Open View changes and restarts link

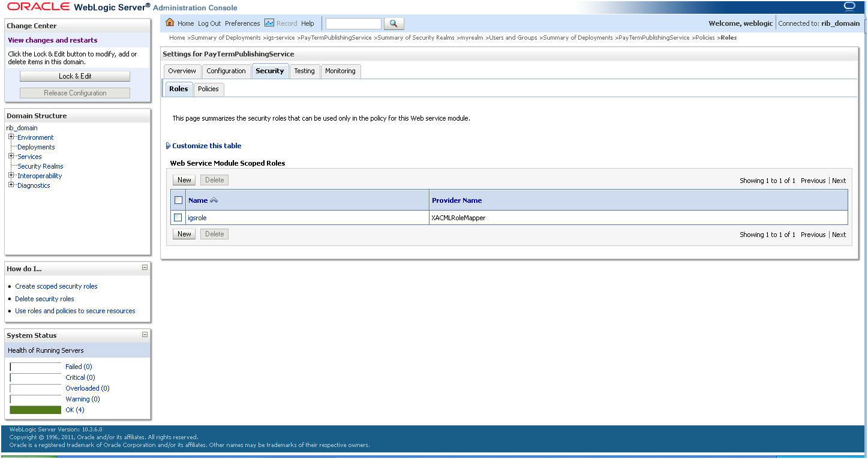click(53, 40)
